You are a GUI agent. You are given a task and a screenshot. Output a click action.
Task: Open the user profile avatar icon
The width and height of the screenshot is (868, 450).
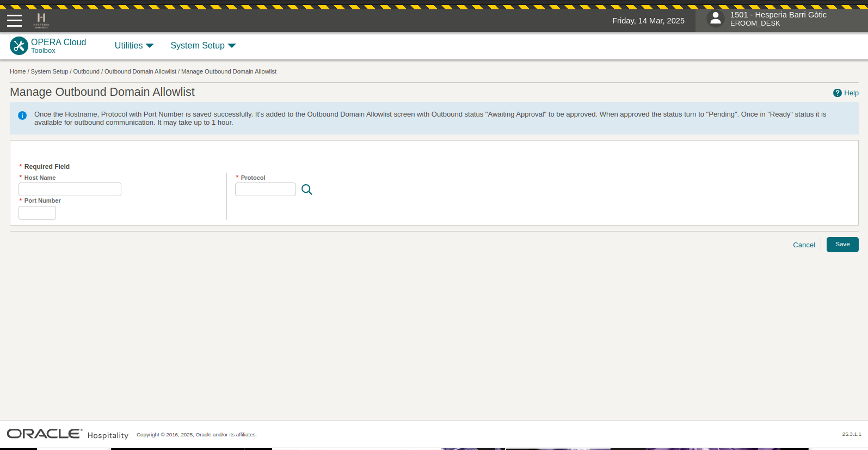coord(715,19)
